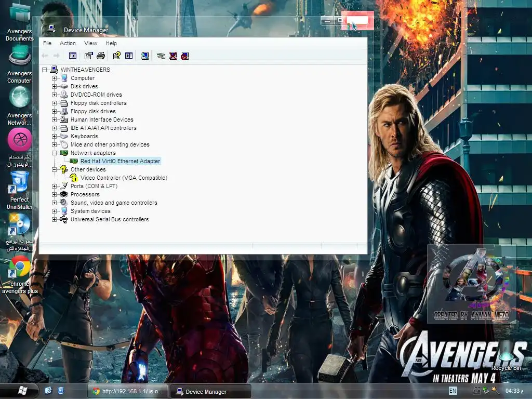532x399 pixels.
Task: Collapse the Network adapters category
Action: 54,153
